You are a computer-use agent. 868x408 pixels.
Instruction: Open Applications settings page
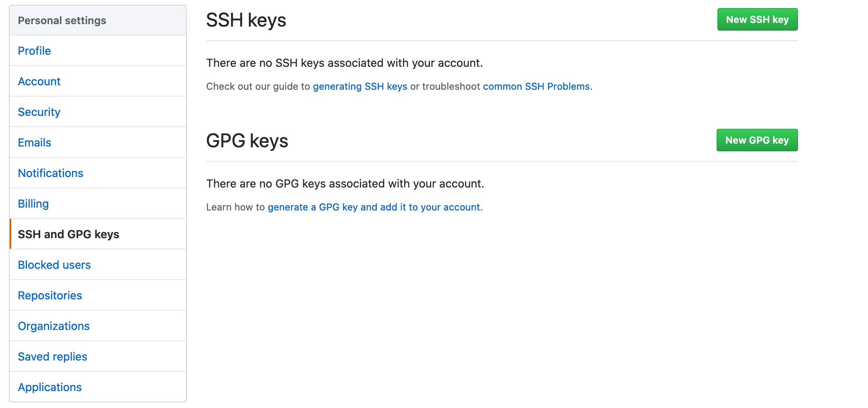point(50,387)
